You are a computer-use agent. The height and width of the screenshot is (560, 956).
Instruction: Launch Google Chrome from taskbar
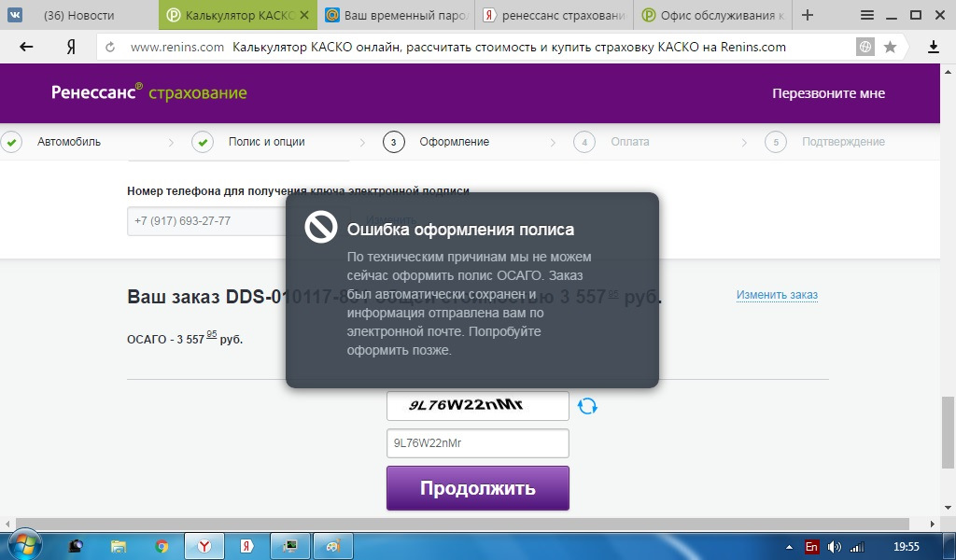162,546
